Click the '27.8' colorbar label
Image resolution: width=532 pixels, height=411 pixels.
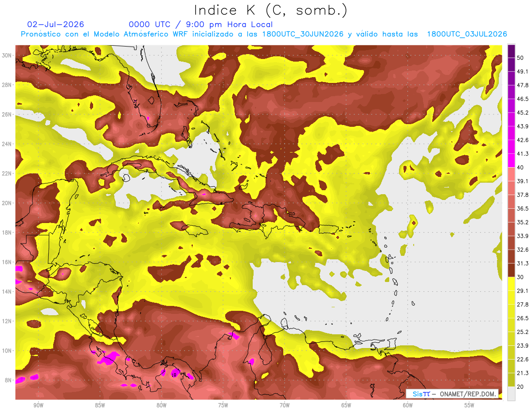522,305
